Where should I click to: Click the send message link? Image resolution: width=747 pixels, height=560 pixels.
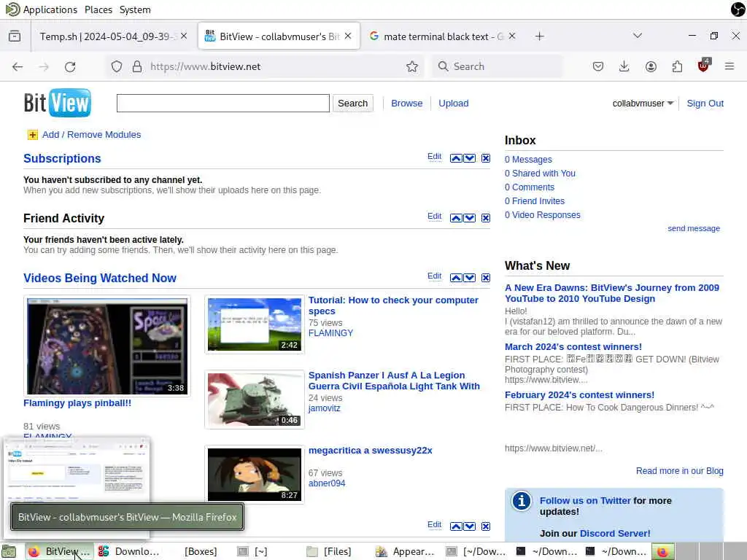[x=693, y=228]
